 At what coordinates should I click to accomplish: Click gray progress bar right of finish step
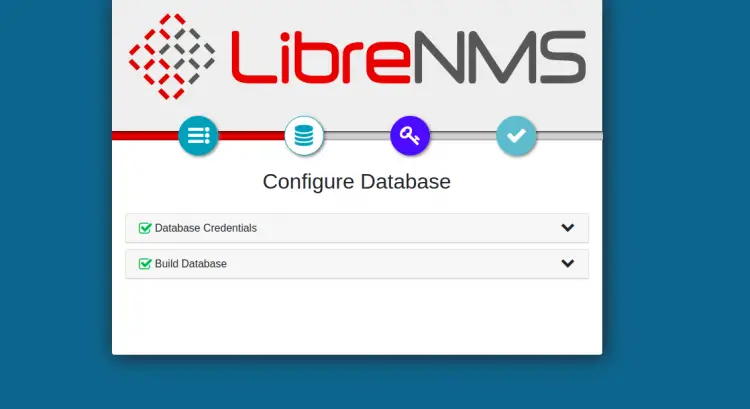(x=570, y=136)
